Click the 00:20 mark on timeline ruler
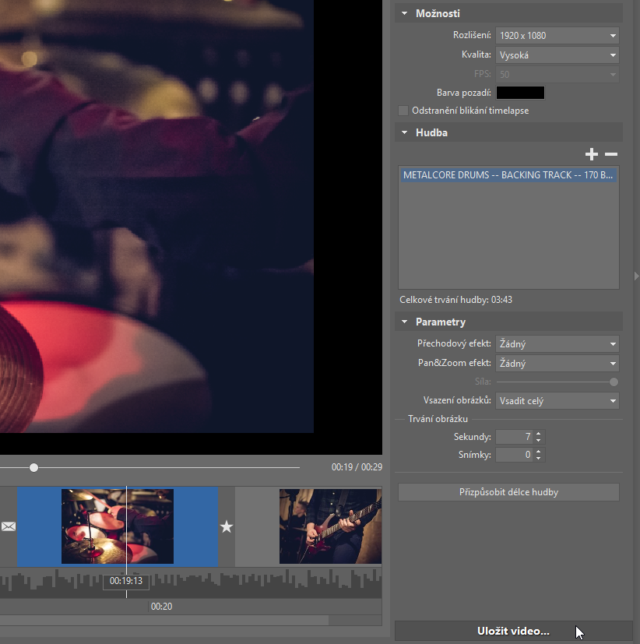This screenshot has height=644, width=640. tap(161, 606)
